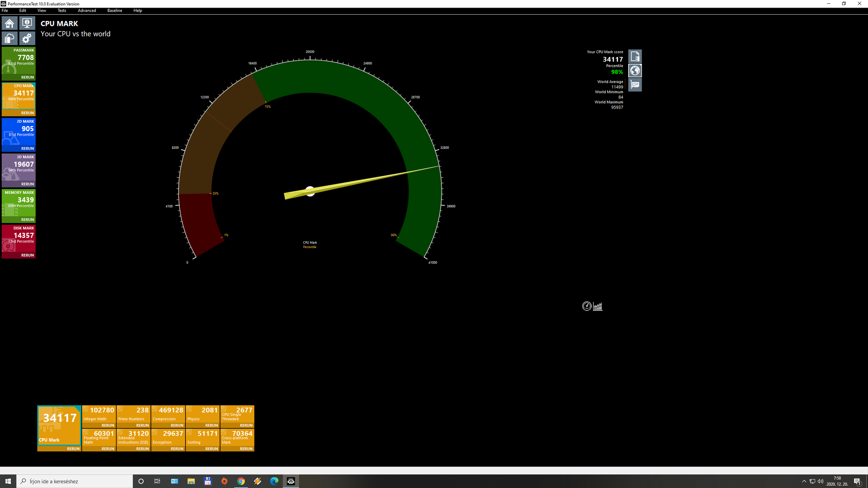Launch Microsoft Edge from taskbar

(x=274, y=481)
